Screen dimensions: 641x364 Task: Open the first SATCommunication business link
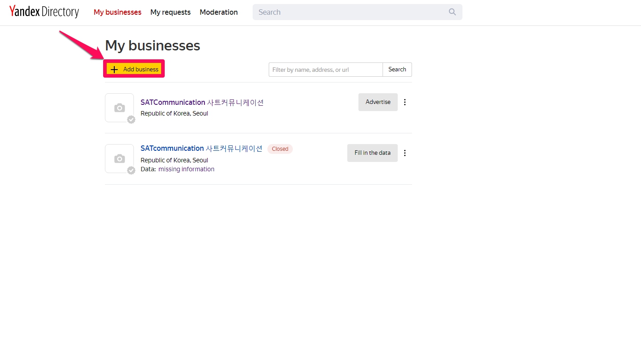click(x=202, y=102)
